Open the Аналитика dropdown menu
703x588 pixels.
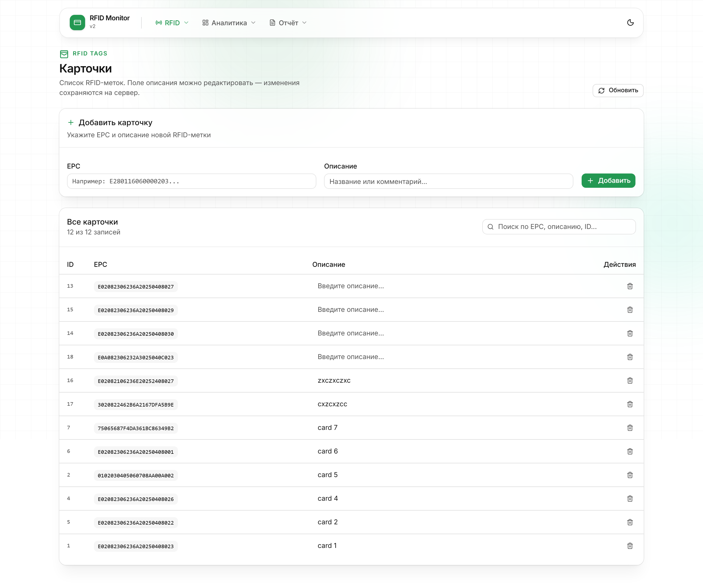pyautogui.click(x=229, y=23)
